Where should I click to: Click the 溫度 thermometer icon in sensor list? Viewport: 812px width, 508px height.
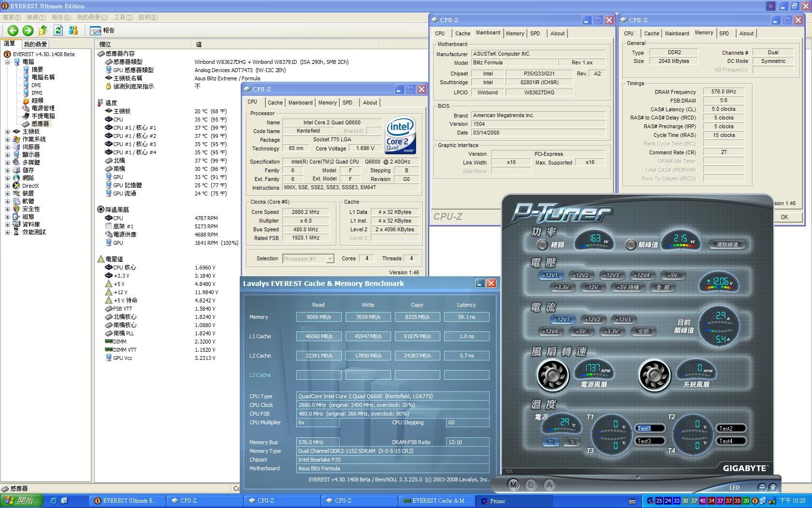coord(101,103)
